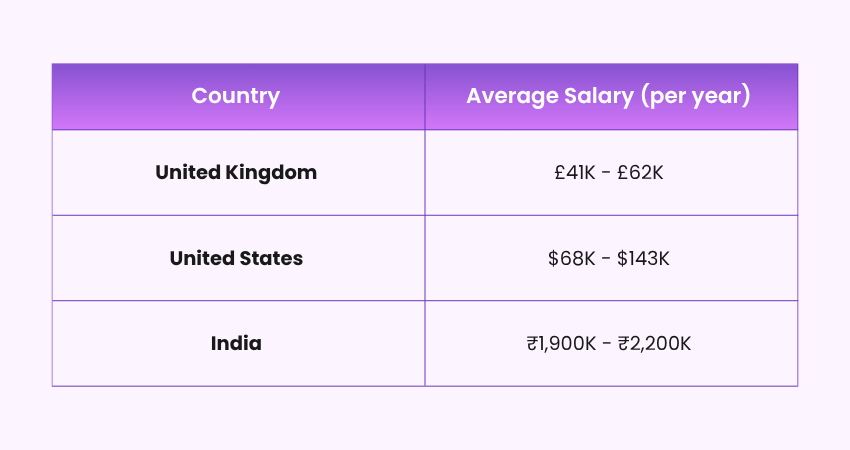
Task: Click the (per year) text in header
Action: [x=696, y=97]
